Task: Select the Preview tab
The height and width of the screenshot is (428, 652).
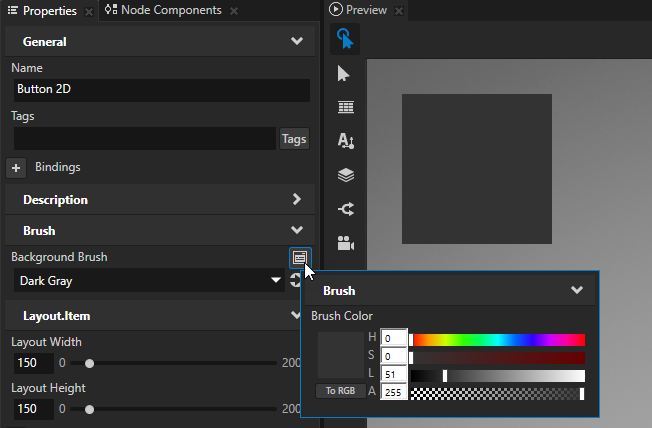Action: pos(365,10)
